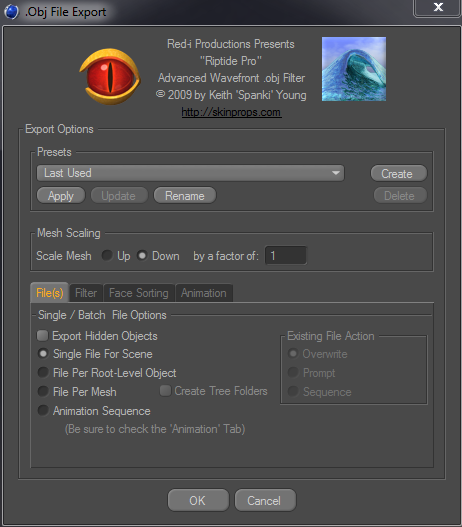Click the red eye Red-i logo
This screenshot has height=527, width=462.
pyautogui.click(x=110, y=77)
